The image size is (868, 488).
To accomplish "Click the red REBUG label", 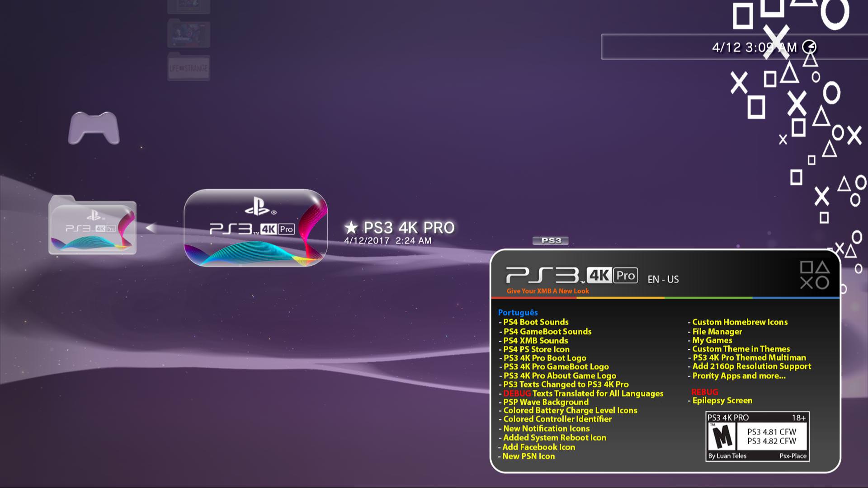I will (x=704, y=392).
